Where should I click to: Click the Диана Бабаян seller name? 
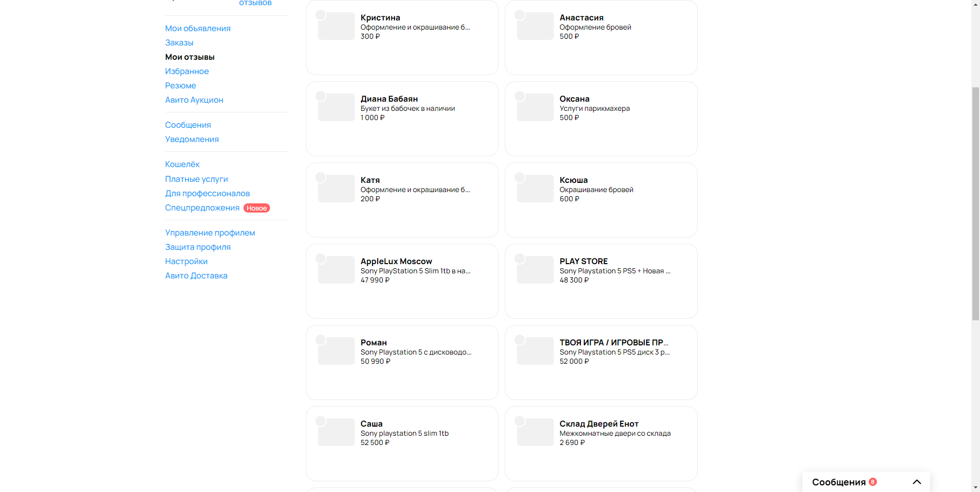tap(389, 99)
